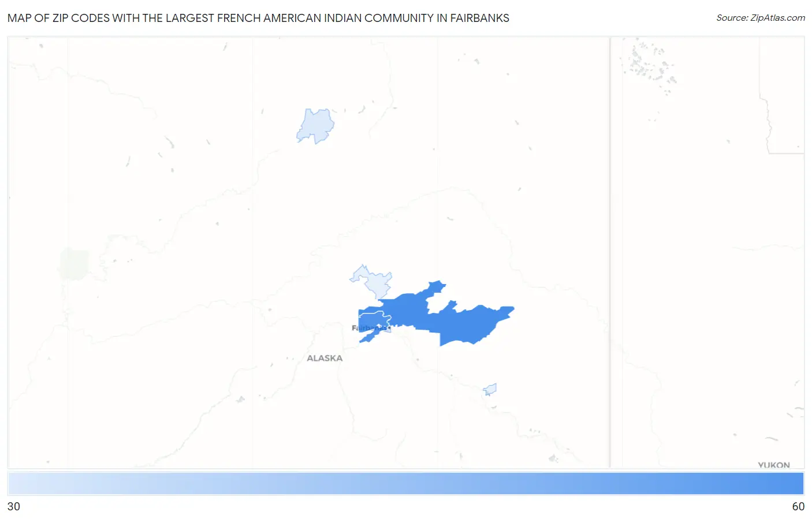Select the light blue northern zip region
812x519 pixels.
tap(315, 125)
